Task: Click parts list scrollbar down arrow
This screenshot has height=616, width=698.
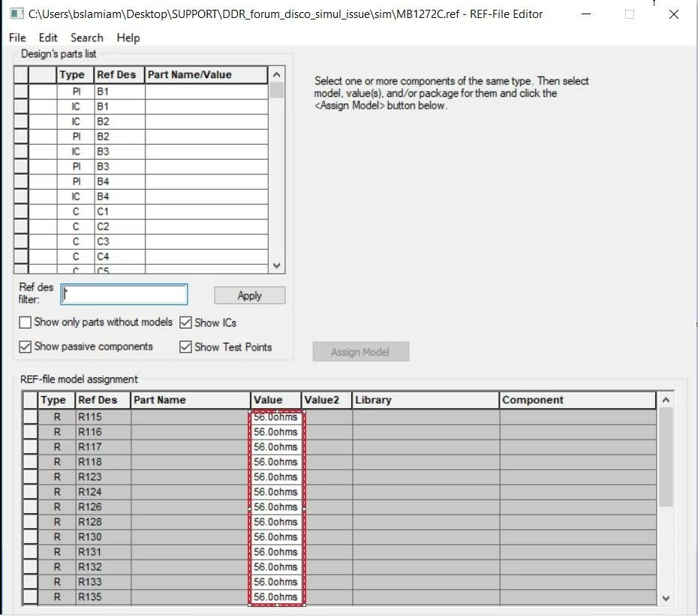Action: (276, 266)
